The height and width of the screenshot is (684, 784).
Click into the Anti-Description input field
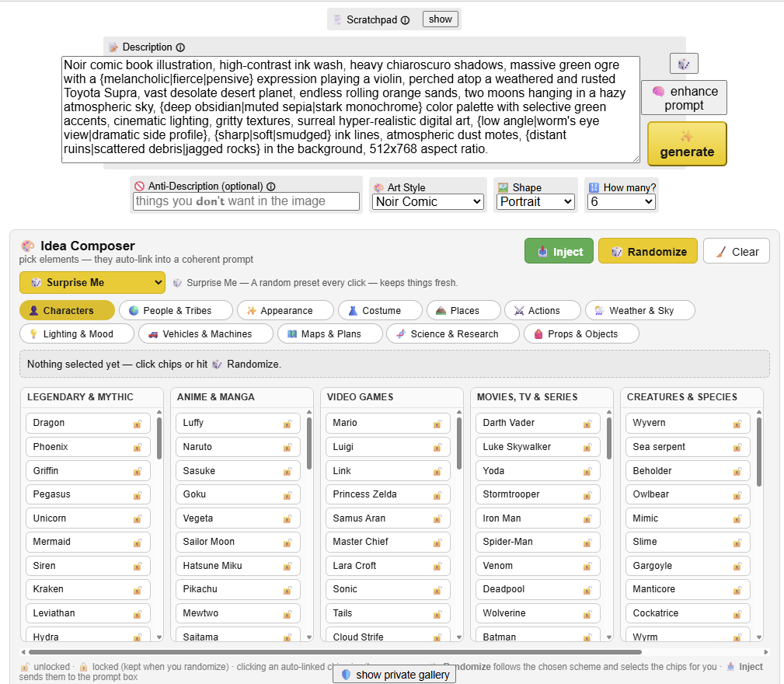(x=246, y=201)
